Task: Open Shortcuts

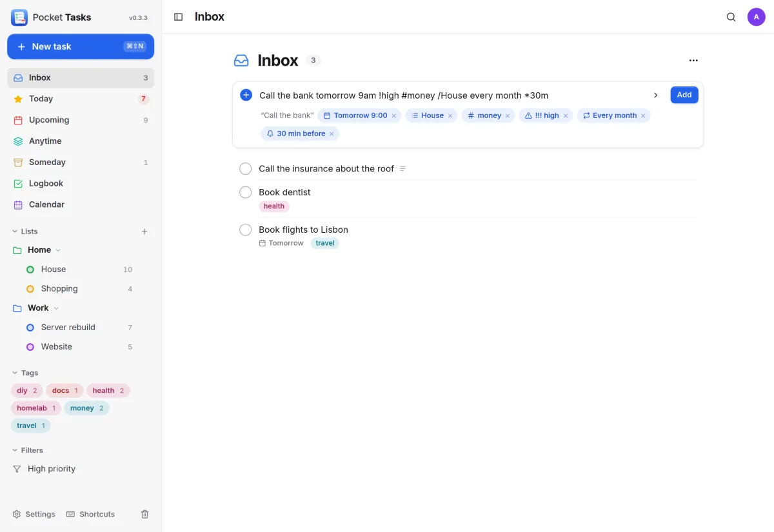Action: 91,514
